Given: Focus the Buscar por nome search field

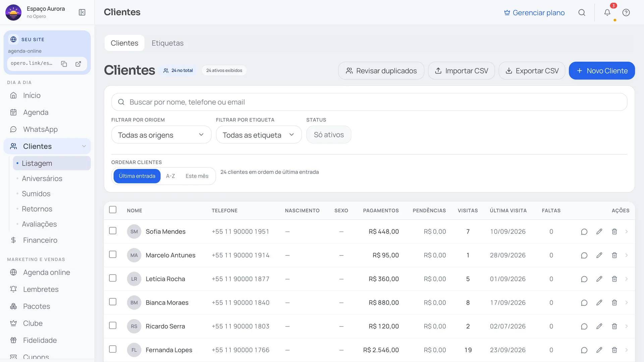Looking at the screenshot, I should coord(369,102).
